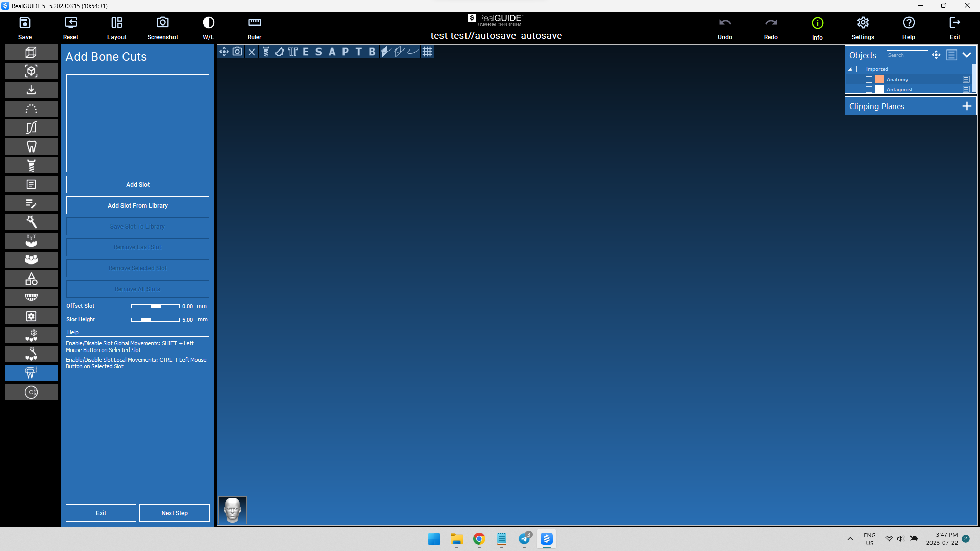Screen dimensions: 980x551
Task: Collapse the Imported tree node
Action: (850, 69)
